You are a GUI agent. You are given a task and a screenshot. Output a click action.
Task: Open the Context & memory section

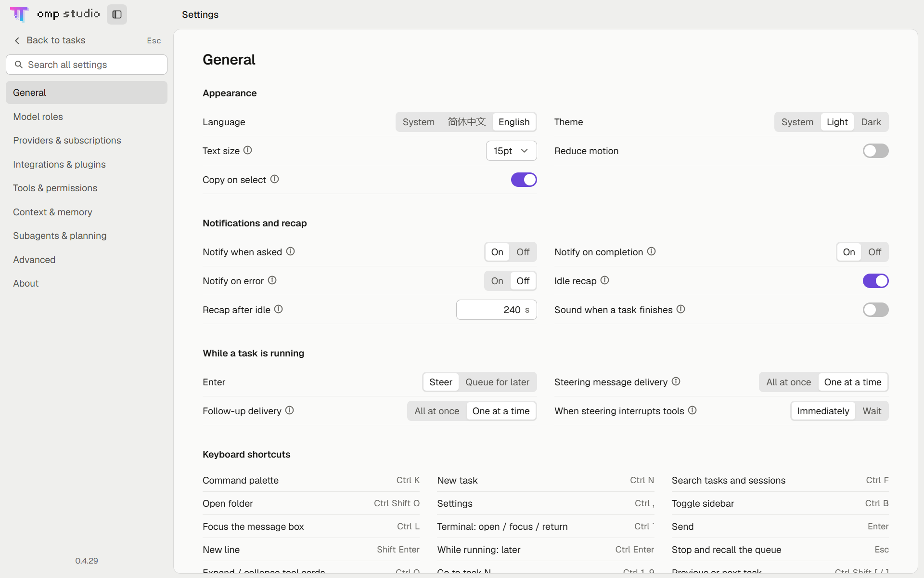tap(87, 212)
